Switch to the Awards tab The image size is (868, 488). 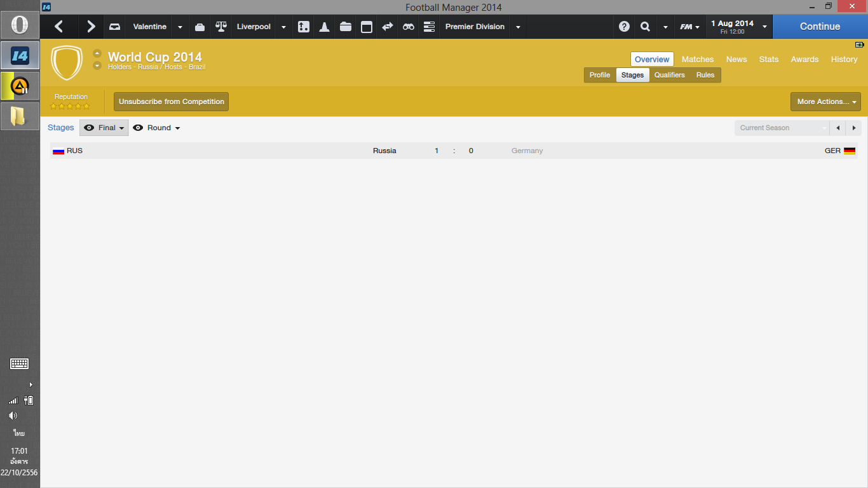(x=804, y=59)
